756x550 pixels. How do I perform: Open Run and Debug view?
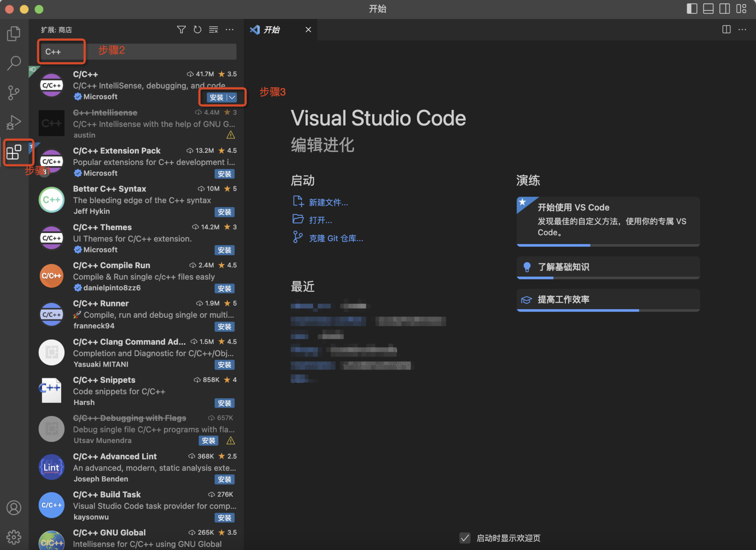coord(14,122)
